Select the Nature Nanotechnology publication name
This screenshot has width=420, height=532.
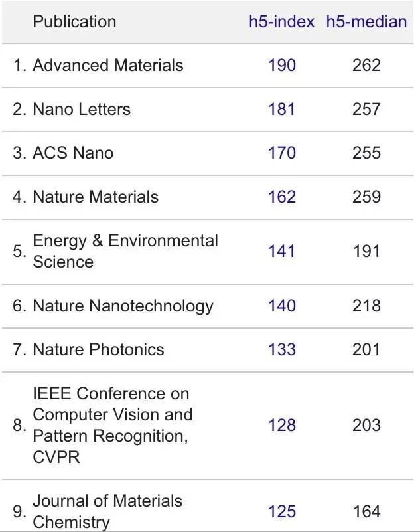(x=123, y=306)
